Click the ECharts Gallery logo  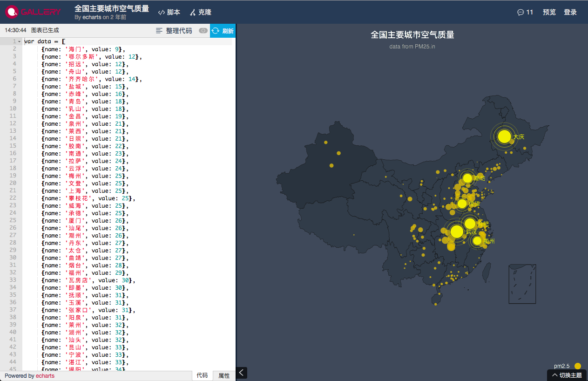(34, 12)
